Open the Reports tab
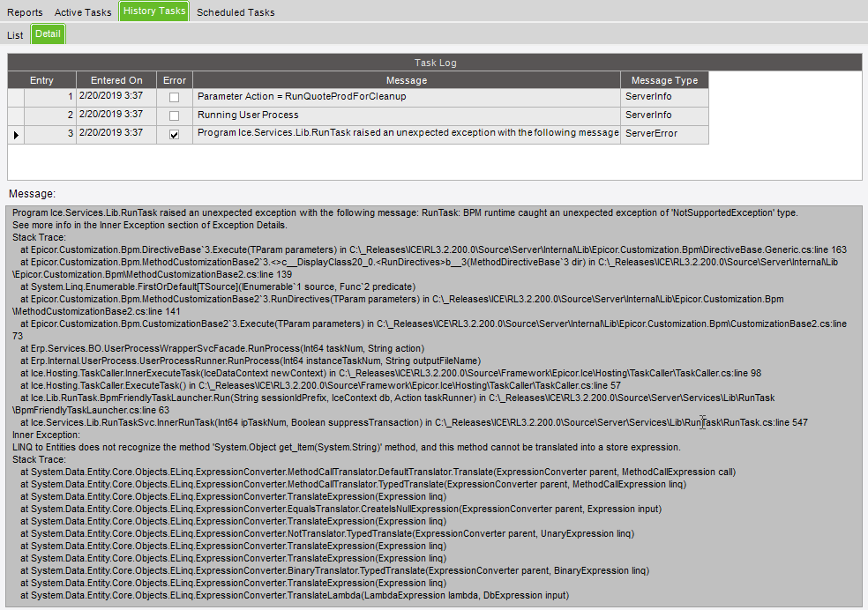The width and height of the screenshot is (868, 610). 25,12
